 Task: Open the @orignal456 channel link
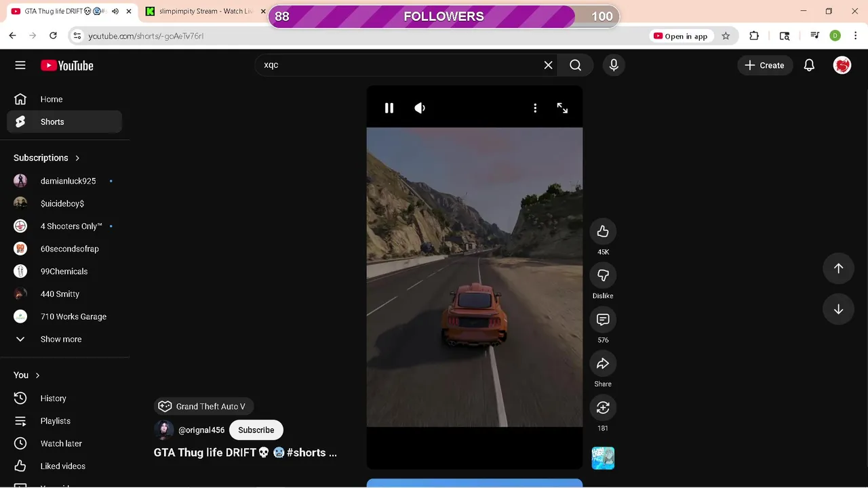[201, 430]
